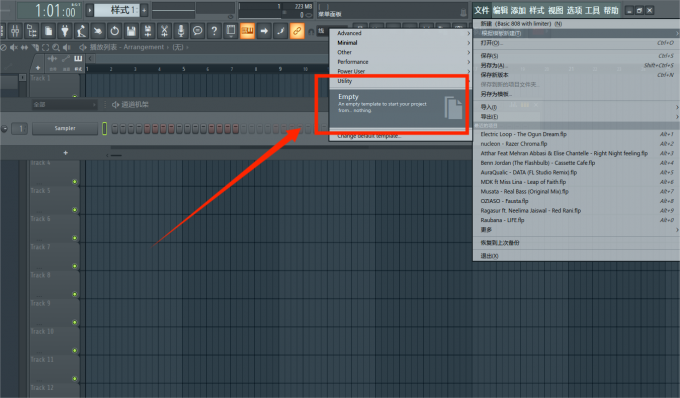Viewport: 680px width, 398px height.
Task: Choose 另存为模板 from the file menu
Action: [576, 94]
